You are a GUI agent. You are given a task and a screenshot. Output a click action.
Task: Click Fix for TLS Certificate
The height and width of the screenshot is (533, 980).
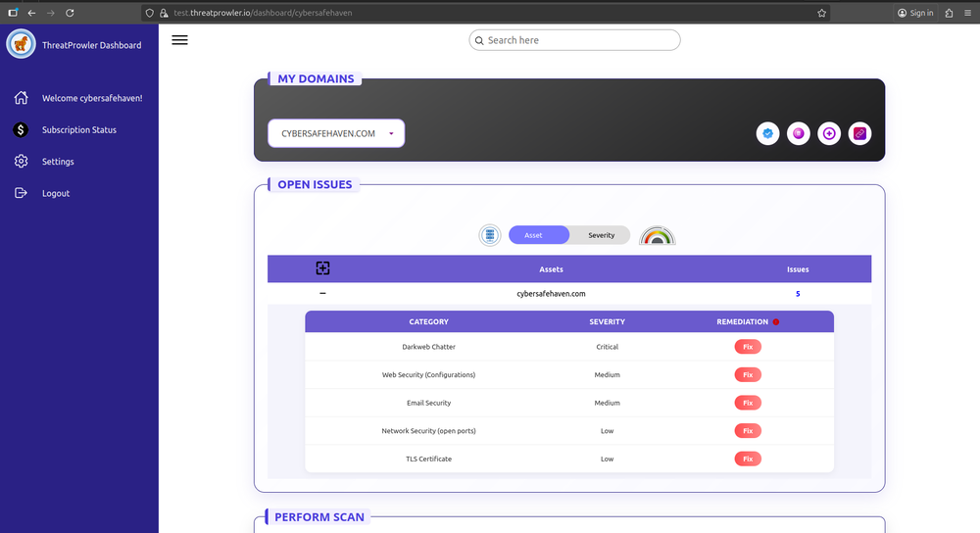click(748, 459)
